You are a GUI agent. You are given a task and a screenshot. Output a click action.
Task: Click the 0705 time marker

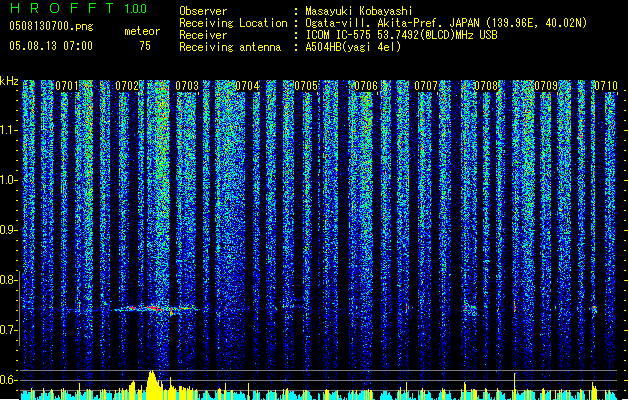pos(306,86)
